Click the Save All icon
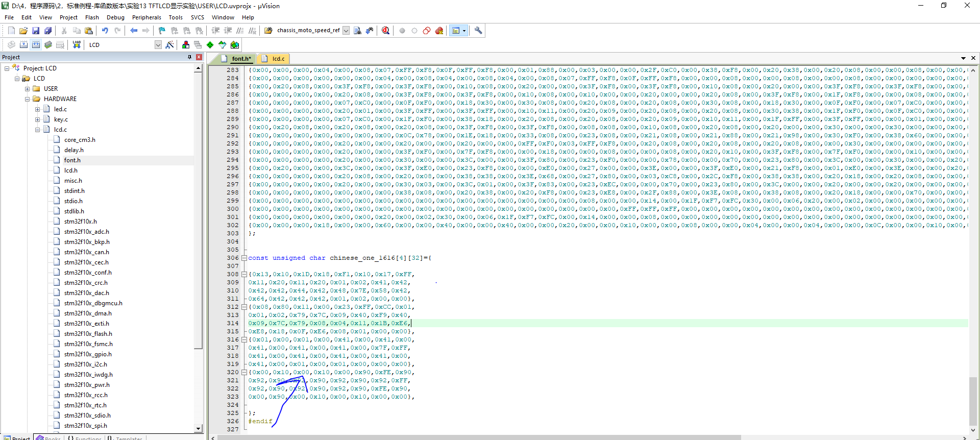The image size is (980, 440). coord(48,31)
